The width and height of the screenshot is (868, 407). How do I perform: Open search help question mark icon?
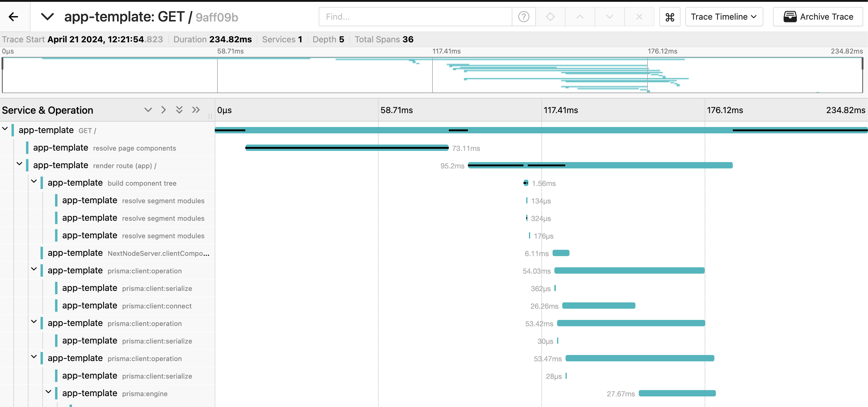click(x=523, y=17)
